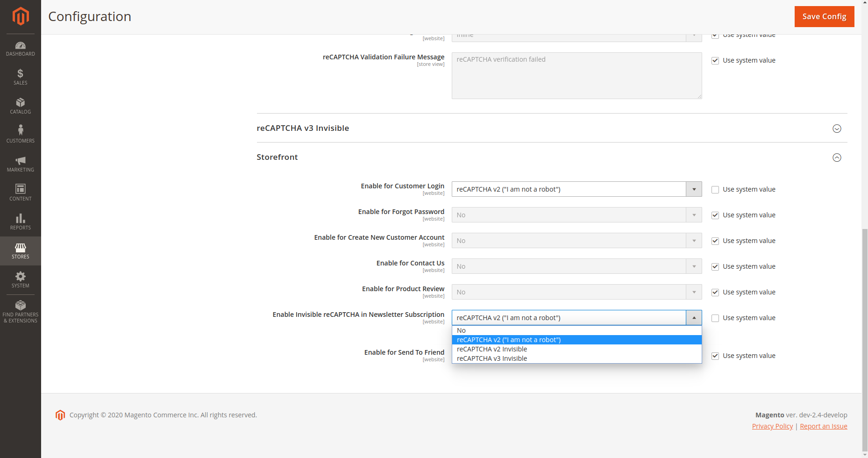The width and height of the screenshot is (868, 458).
Task: Click the scrollbar down arrow
Action: point(865,455)
